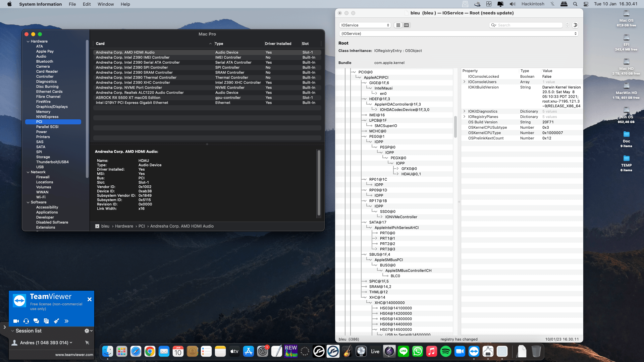Switch IORegistryExplorer to list outline view
644x362 pixels.
[x=398, y=25]
